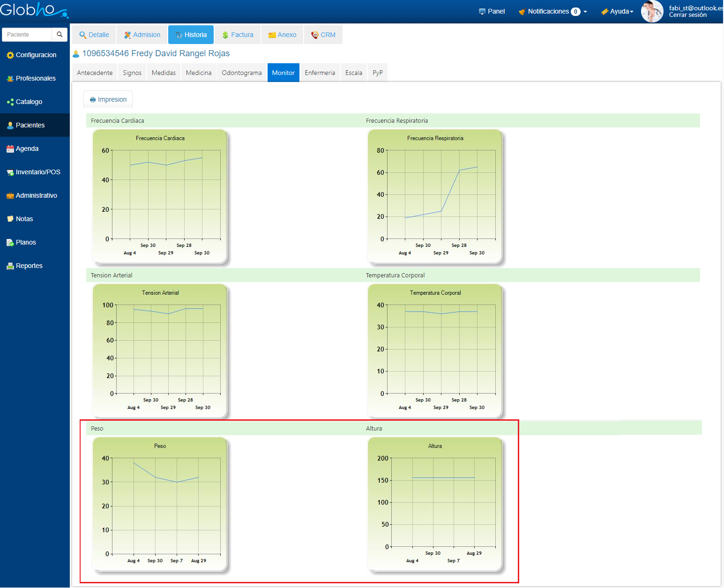This screenshot has height=588, width=724.
Task: Click the Globho logo
Action: pos(34,10)
